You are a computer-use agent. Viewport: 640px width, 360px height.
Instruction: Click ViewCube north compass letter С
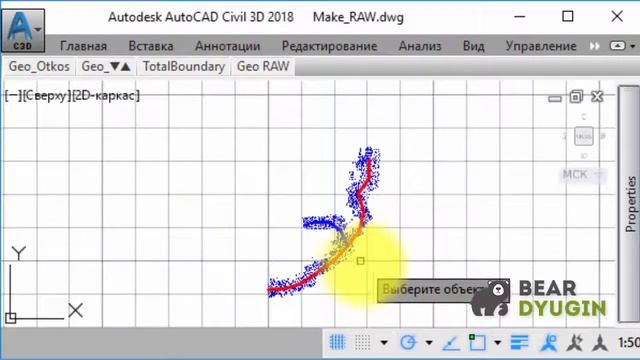click(584, 117)
